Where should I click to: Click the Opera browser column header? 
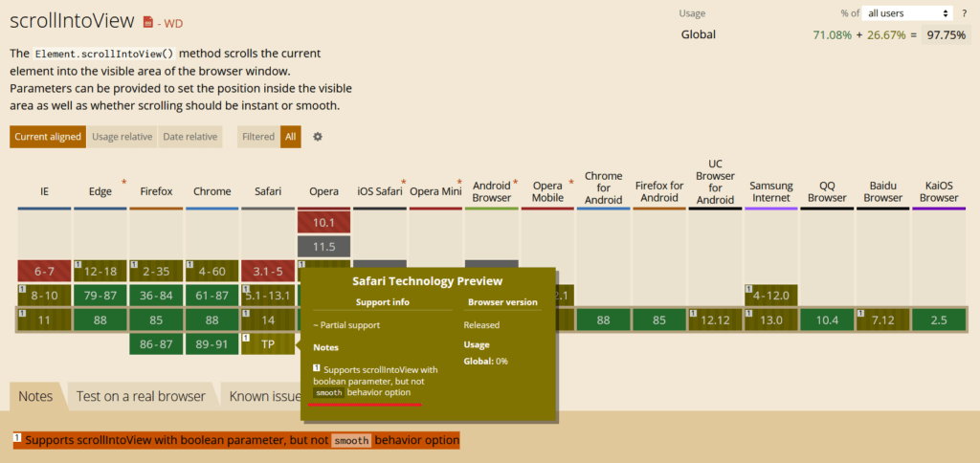(323, 191)
